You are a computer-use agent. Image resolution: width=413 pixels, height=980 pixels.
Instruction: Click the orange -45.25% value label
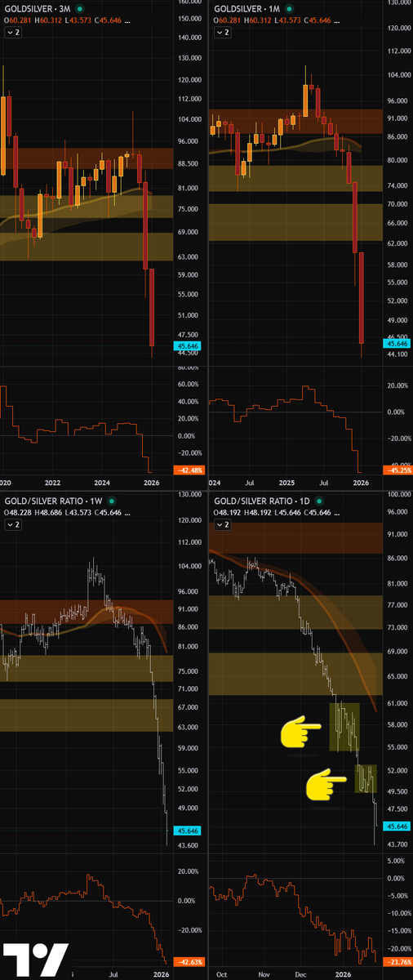(396, 470)
